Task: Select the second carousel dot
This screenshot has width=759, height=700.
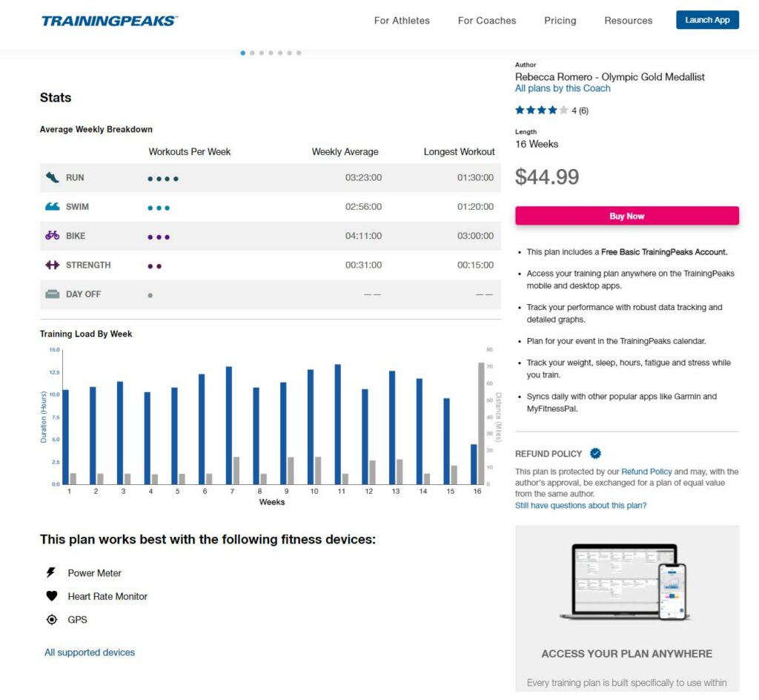Action: (252, 53)
